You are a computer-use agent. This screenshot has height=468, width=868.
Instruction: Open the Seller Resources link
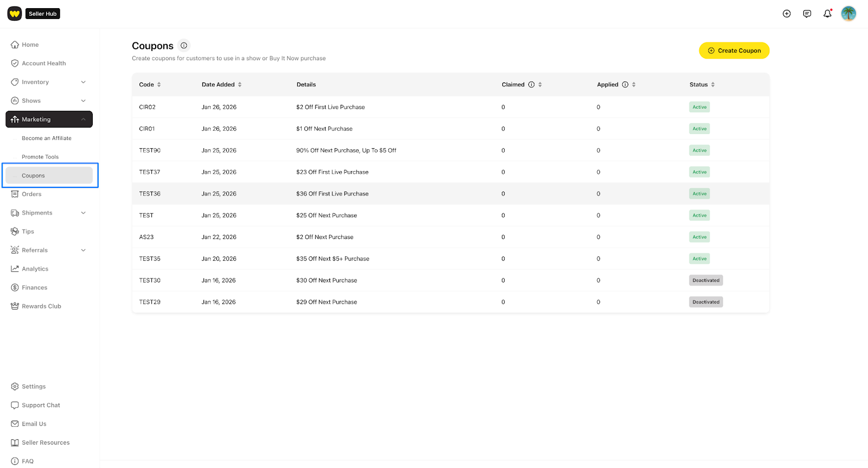(x=46, y=442)
